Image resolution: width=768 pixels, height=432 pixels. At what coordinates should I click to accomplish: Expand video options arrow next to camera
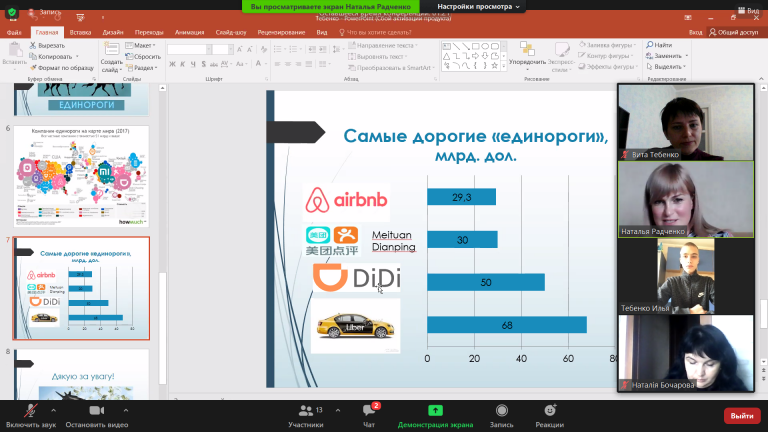(x=126, y=410)
